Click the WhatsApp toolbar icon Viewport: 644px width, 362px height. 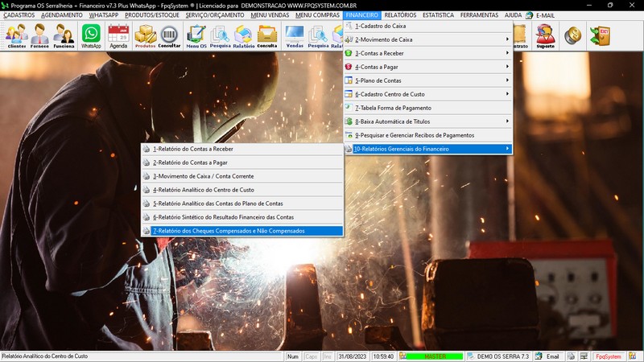92,36
